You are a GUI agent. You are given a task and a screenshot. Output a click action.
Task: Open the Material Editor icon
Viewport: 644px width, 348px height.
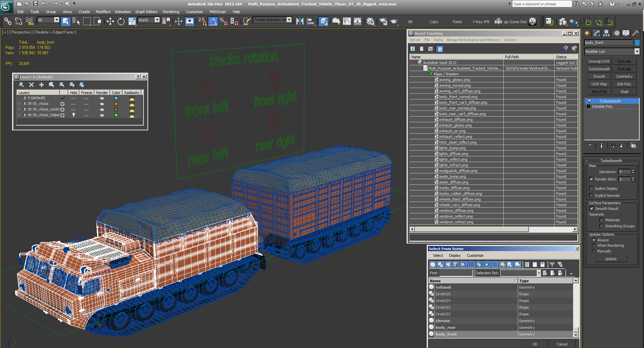370,21
